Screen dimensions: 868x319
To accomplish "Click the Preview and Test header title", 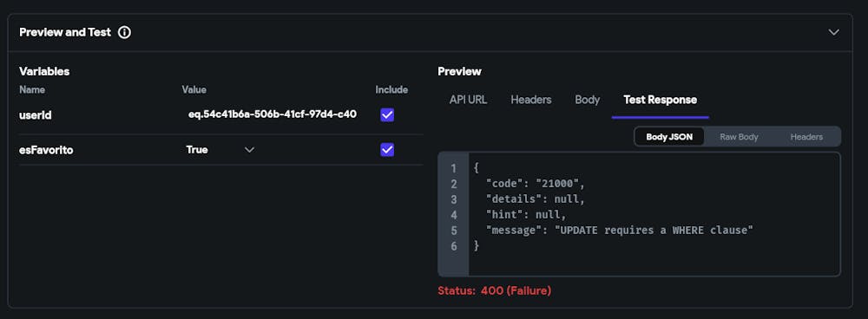I will pos(65,33).
